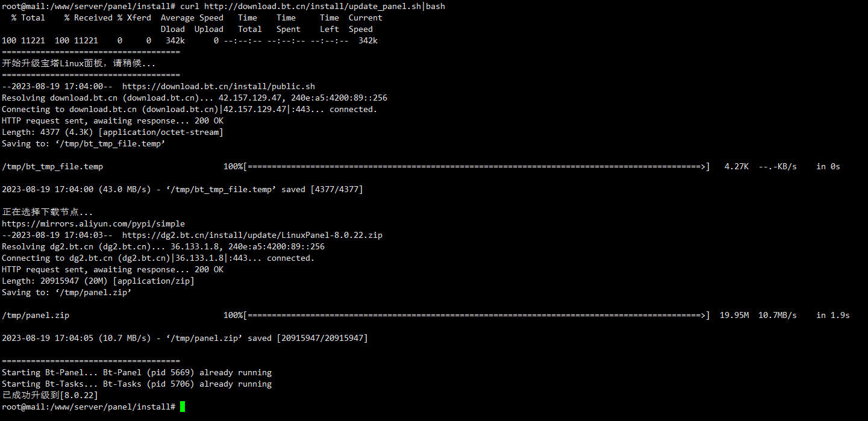Click the public.sh download URL
The width and height of the screenshot is (868, 421).
point(219,86)
